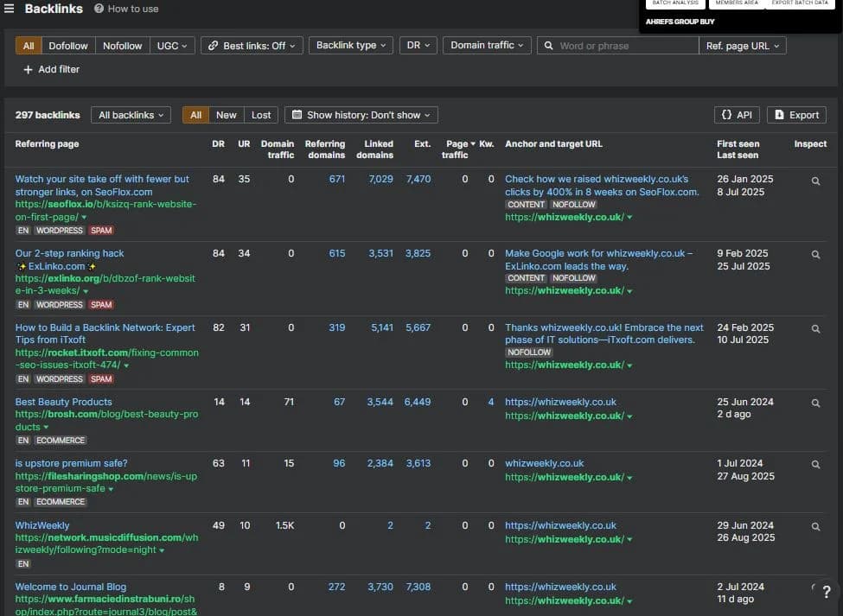Inspect the seoflox.io backlink row
843x616 pixels.
tap(815, 181)
